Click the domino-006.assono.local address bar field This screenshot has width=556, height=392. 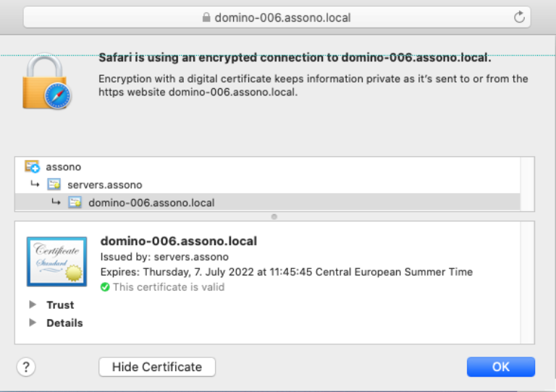pos(277,17)
